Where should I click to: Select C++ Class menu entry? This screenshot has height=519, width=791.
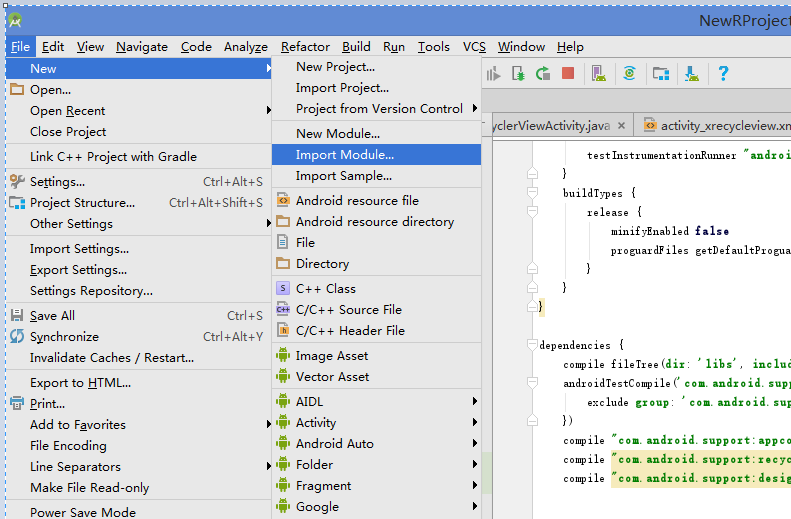(x=326, y=289)
